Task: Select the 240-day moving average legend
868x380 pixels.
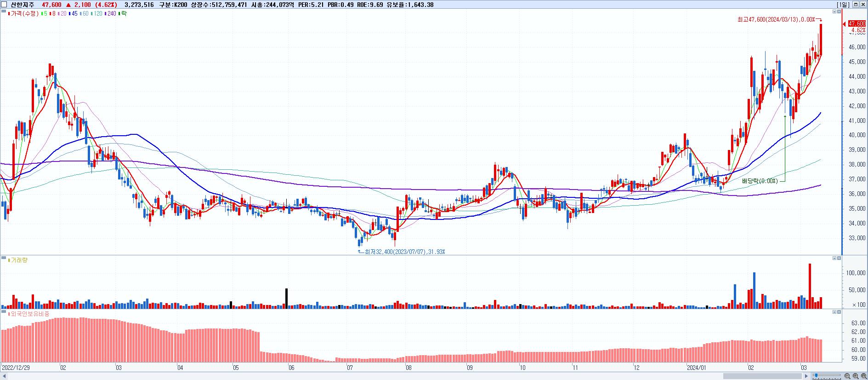Action: click(110, 14)
